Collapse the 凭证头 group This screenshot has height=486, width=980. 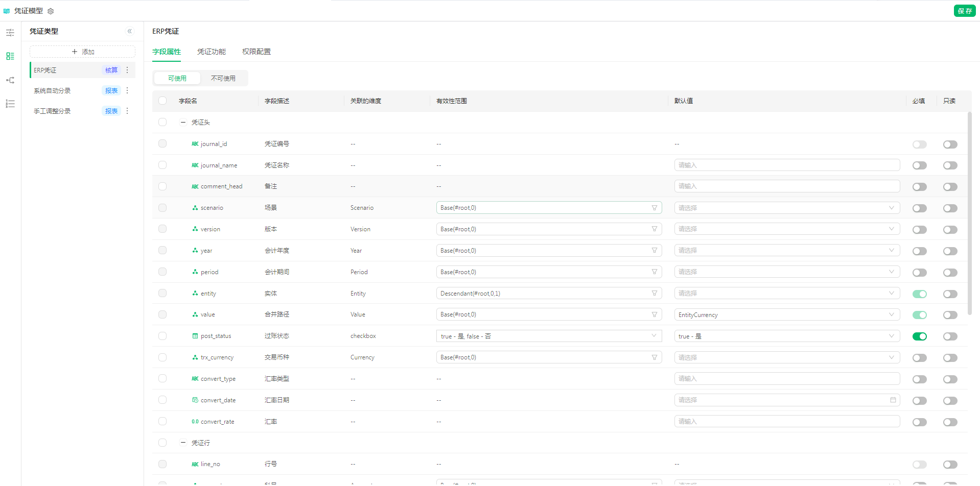pos(183,123)
